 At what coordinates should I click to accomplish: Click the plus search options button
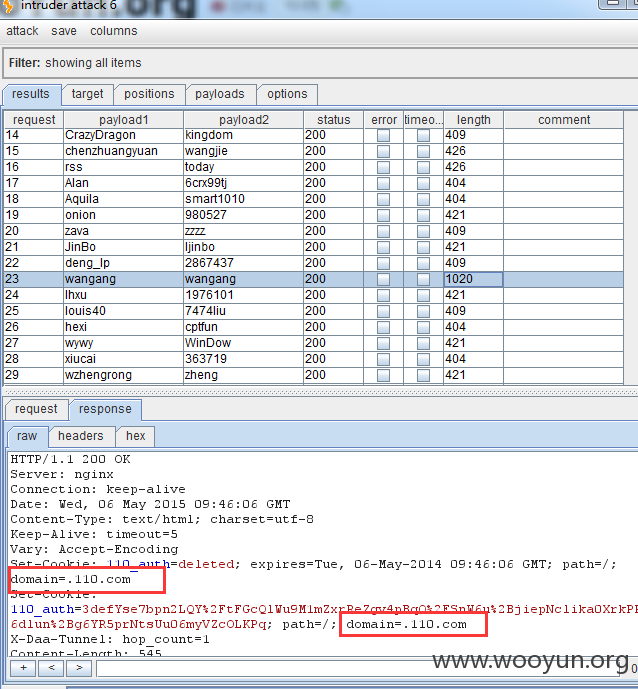click(x=23, y=668)
